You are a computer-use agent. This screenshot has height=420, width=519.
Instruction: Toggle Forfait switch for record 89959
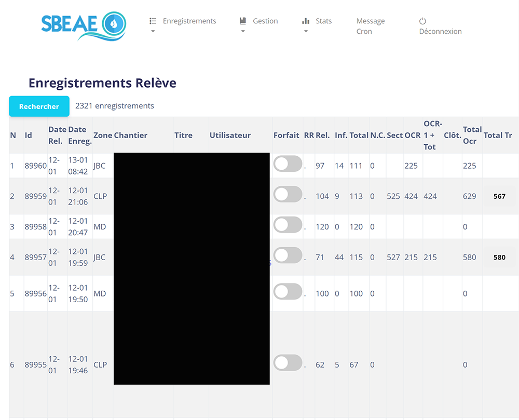point(288,194)
